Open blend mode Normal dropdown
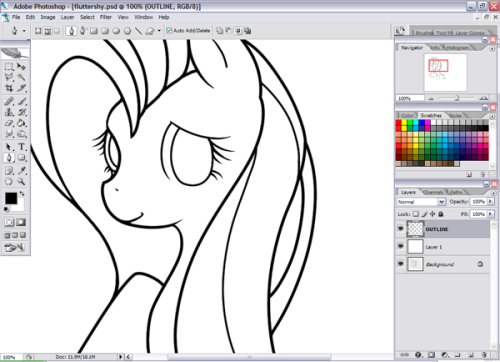 pyautogui.click(x=421, y=202)
